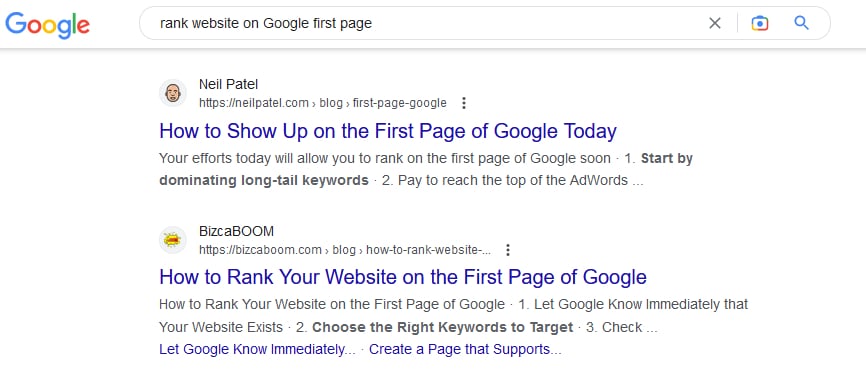Open 'How to Rank Your Website' result title
Screen dimensions: 866x377
coord(403,277)
